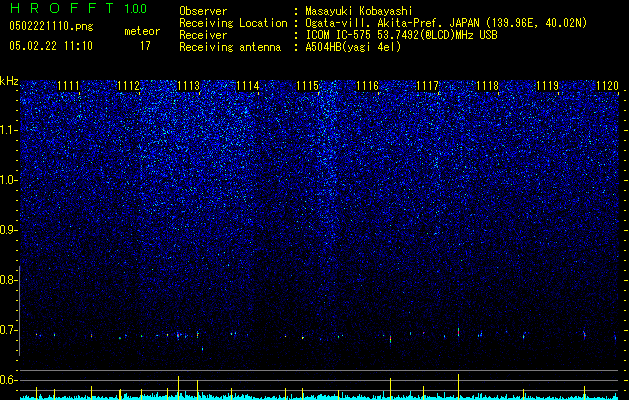Click the 1120 time axis label
The width and height of the screenshot is (629, 400).
click(x=607, y=86)
